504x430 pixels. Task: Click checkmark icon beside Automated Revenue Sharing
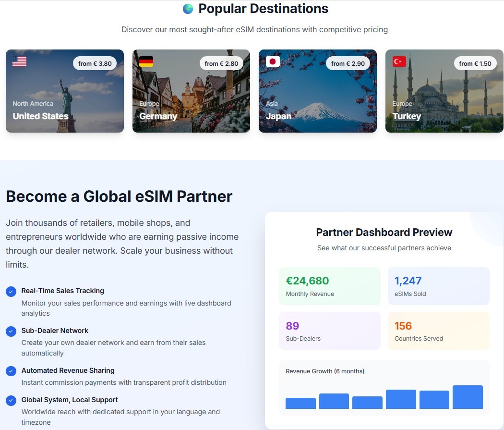coord(11,371)
